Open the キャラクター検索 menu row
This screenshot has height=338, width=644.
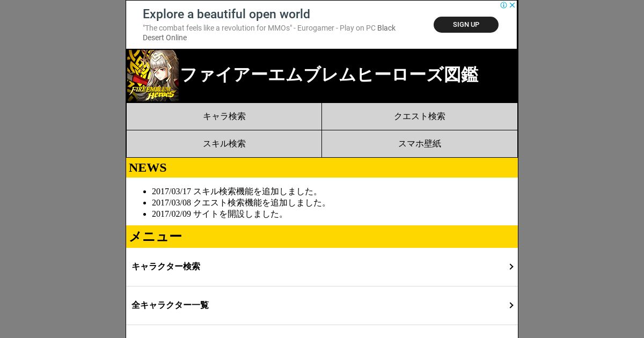click(x=322, y=267)
